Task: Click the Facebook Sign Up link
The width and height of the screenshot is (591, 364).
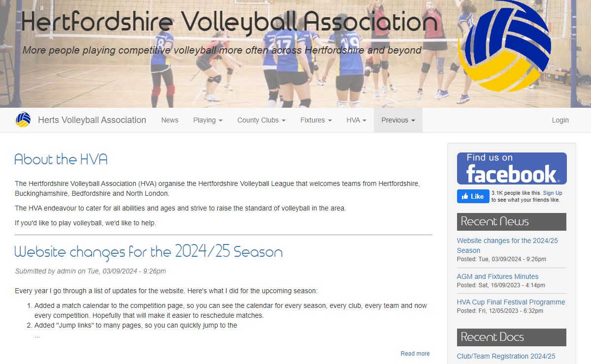Action: click(553, 193)
